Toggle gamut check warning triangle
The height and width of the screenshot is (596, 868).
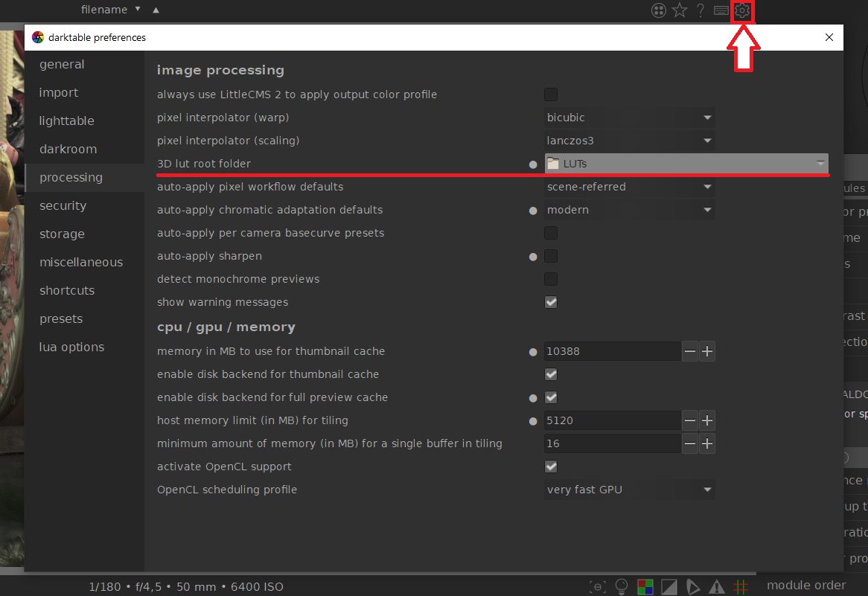(717, 586)
